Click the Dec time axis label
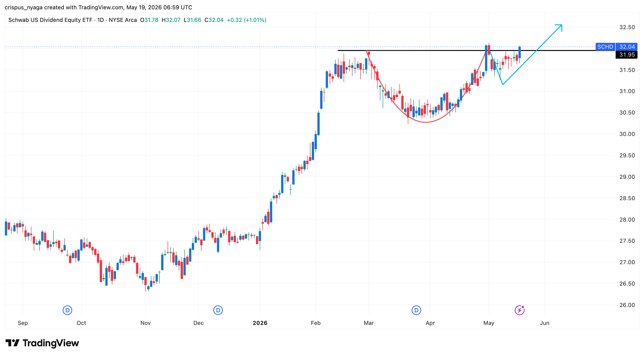Image resolution: width=644 pixels, height=357 pixels. click(199, 323)
